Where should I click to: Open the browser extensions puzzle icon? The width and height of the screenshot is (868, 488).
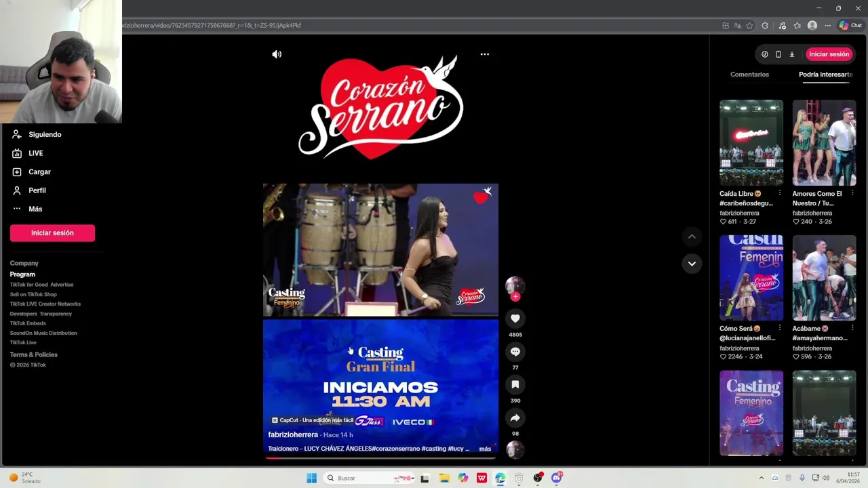pos(765,26)
